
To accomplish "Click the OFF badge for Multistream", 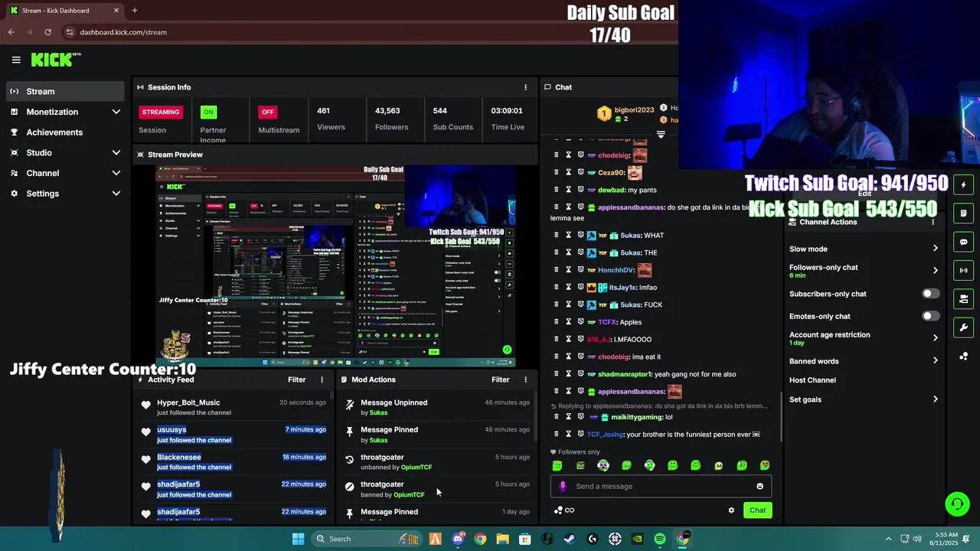I will coord(267,112).
